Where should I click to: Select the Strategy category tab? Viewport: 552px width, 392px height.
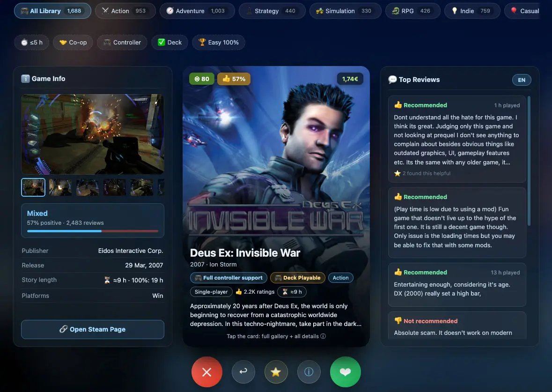tap(272, 11)
